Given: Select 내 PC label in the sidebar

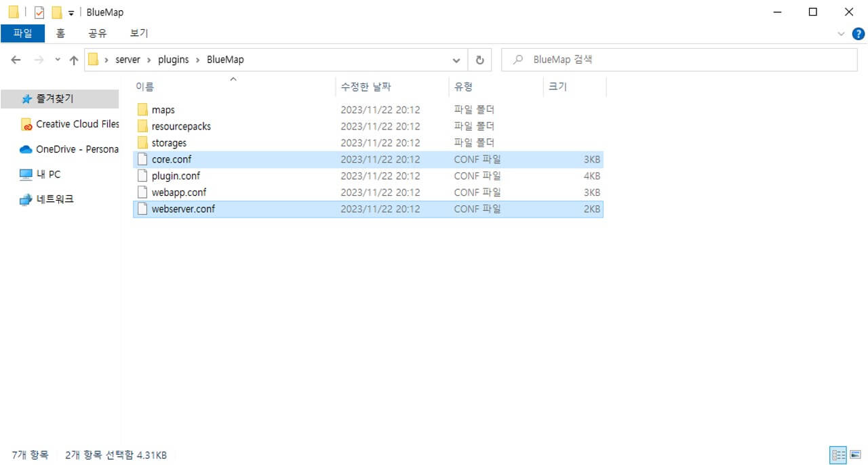Looking at the screenshot, I should point(48,174).
